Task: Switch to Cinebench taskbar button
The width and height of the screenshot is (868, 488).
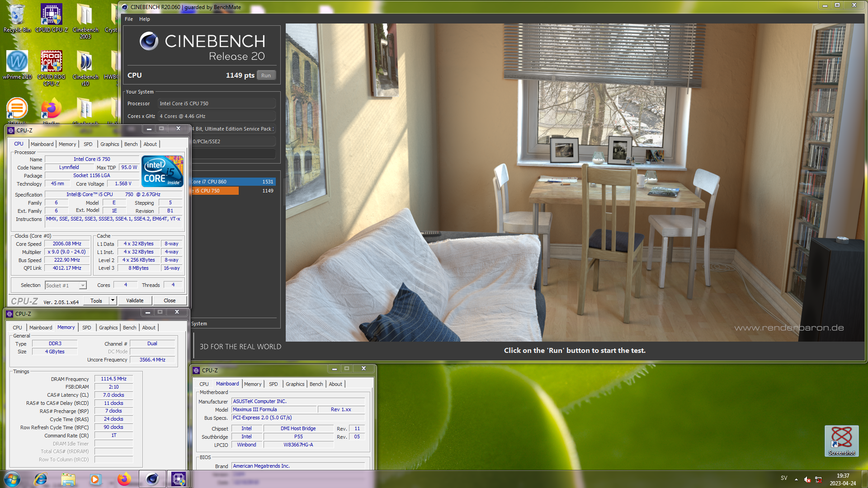Action: tap(152, 479)
